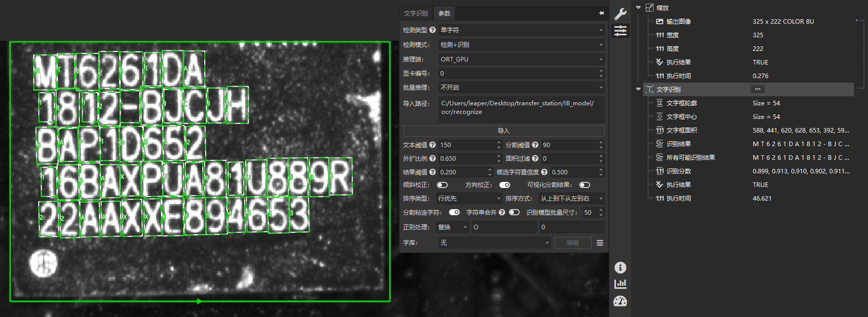Click the ellipsis button on the 文字识别 row

click(x=757, y=89)
